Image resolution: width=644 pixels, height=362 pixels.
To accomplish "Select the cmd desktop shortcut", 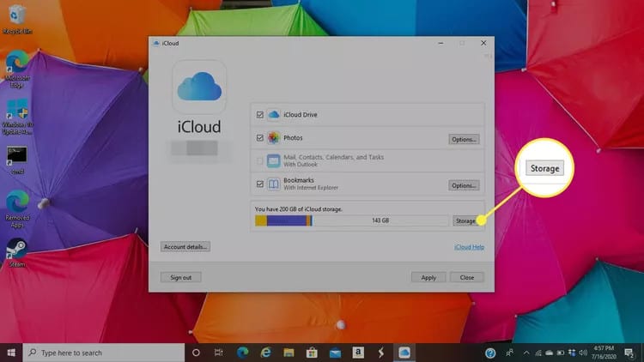I will point(17,160).
